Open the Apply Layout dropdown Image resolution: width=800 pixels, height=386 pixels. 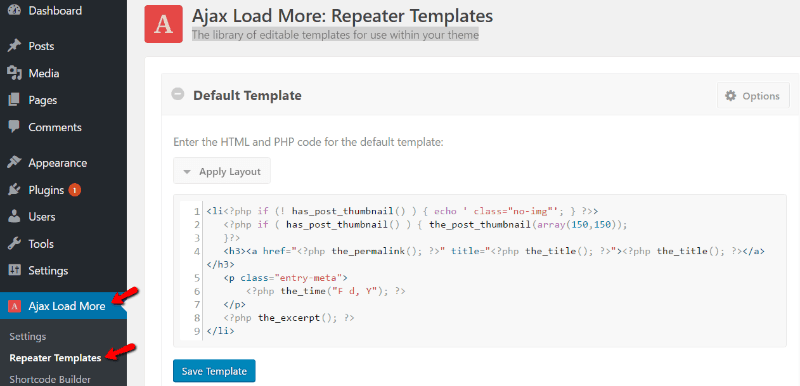coord(222,172)
